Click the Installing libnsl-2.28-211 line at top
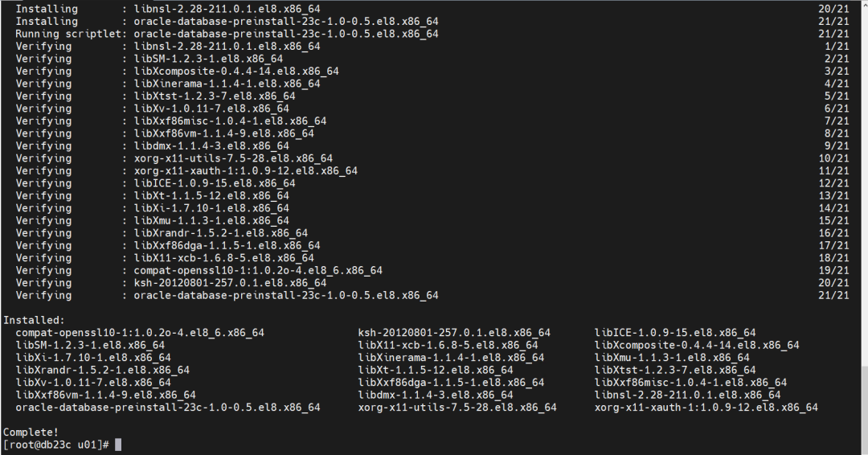 click(168, 9)
